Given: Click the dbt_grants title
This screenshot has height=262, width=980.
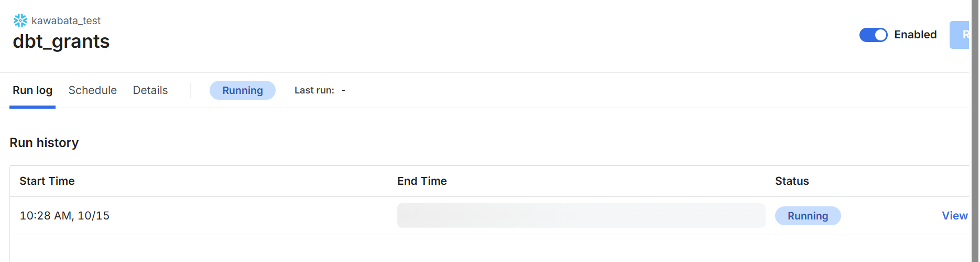Looking at the screenshot, I should [61, 41].
